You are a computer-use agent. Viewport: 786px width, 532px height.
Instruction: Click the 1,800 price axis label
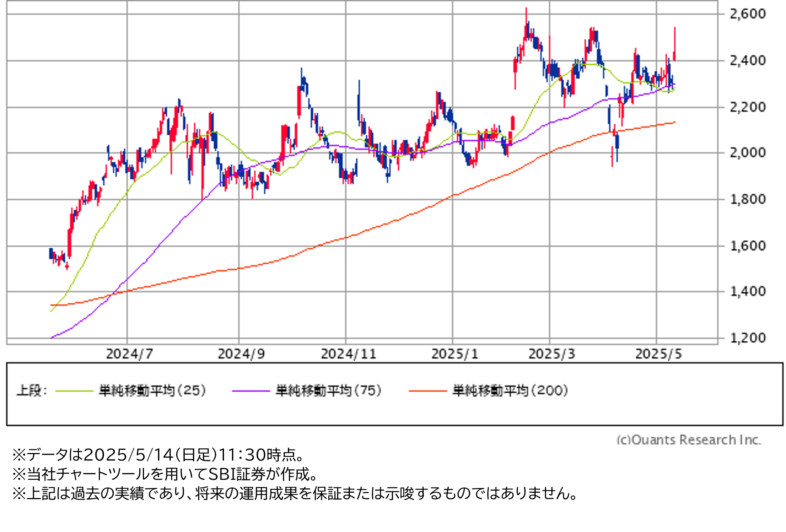pyautogui.click(x=747, y=199)
